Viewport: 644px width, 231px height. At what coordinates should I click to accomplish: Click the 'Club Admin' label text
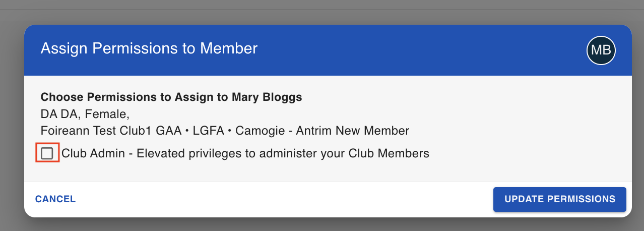click(x=93, y=153)
